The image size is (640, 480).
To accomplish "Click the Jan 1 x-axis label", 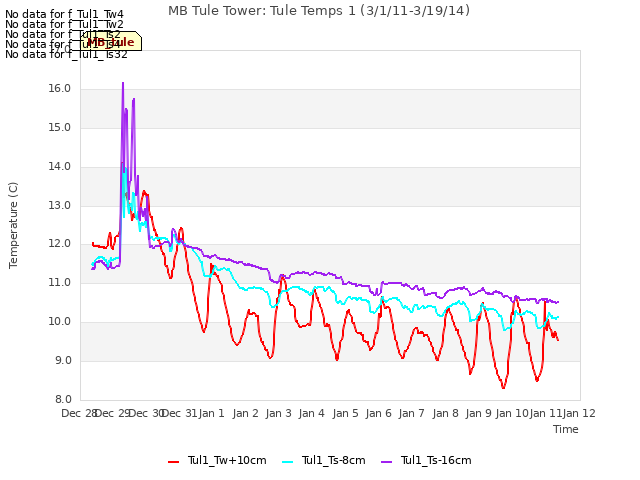I will point(212,413).
